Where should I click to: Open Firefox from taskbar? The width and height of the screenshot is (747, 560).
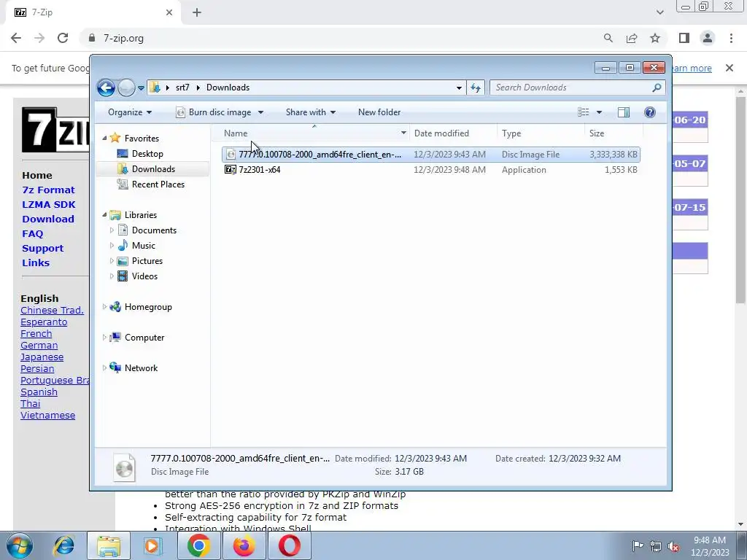click(244, 545)
